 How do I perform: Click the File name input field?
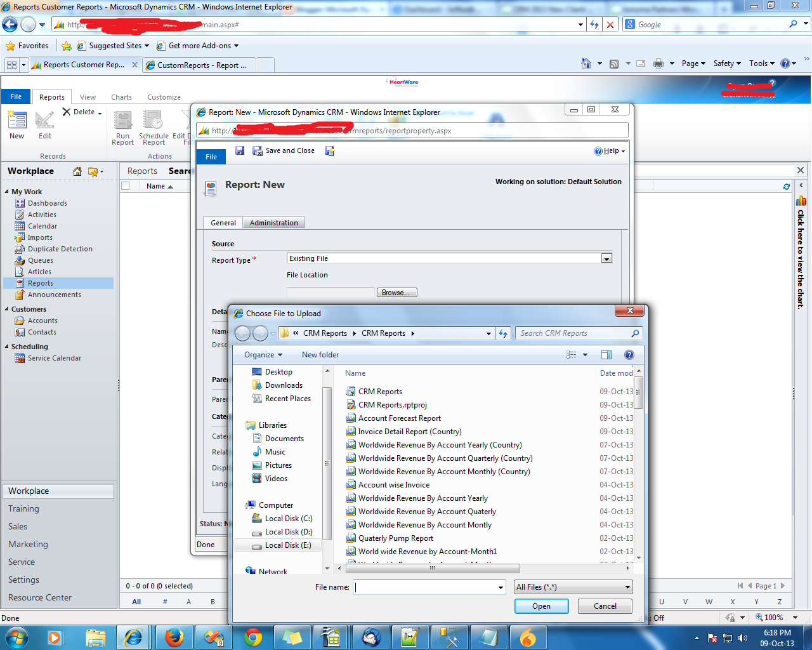click(425, 588)
